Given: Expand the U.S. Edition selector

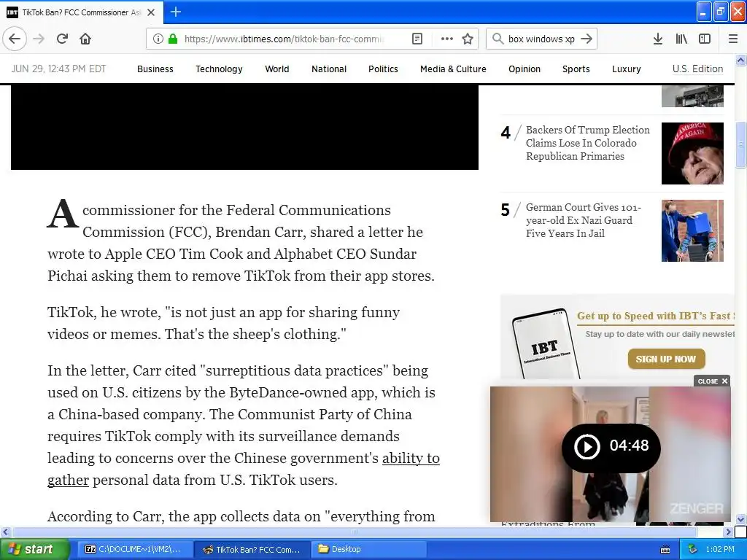Looking at the screenshot, I should point(697,69).
